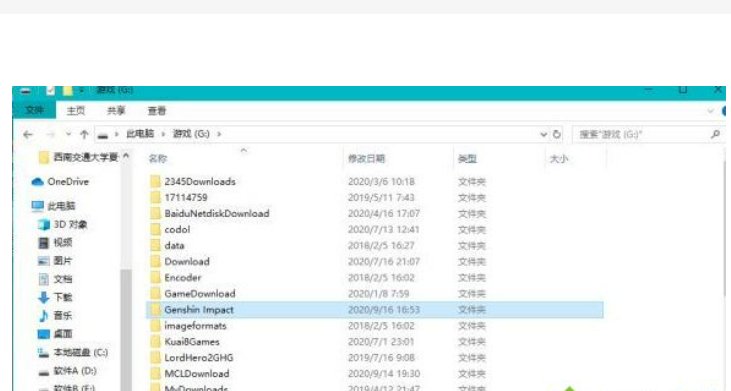Image resolution: width=731 pixels, height=391 pixels.
Task: Go forward with the right arrow button
Action: 50,135
